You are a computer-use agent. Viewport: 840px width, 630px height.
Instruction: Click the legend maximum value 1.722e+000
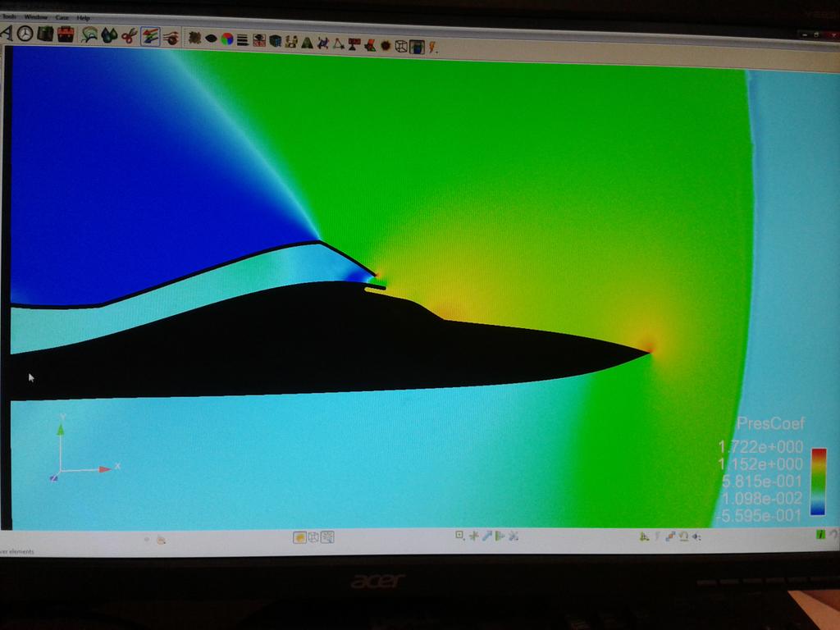(760, 446)
